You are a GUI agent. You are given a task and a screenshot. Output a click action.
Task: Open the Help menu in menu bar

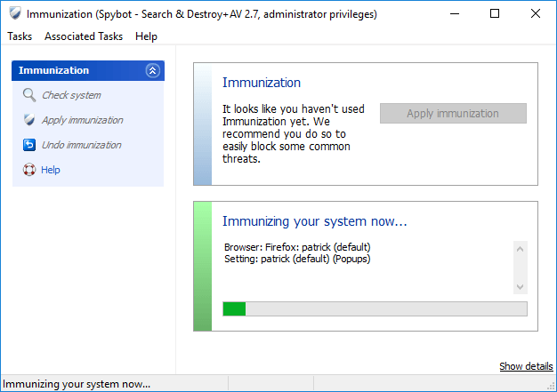[147, 36]
